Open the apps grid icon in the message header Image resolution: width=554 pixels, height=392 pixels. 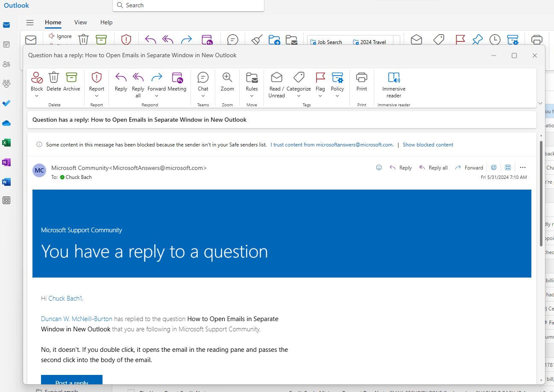click(x=508, y=167)
